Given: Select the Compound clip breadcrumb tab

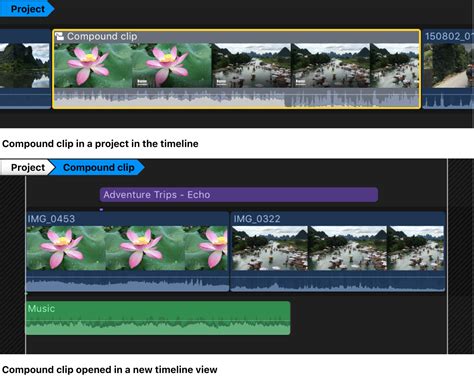Looking at the screenshot, I should click(99, 167).
